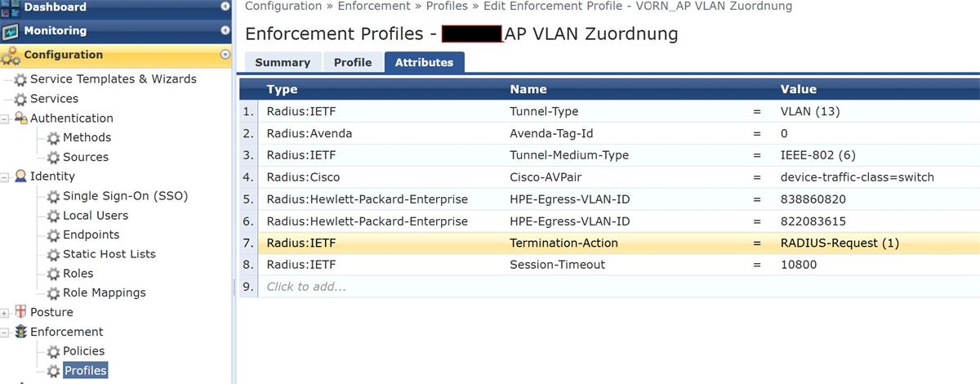Screen dimensions: 980x384
Task: Click the gear icon beside Services
Action: click(20, 99)
